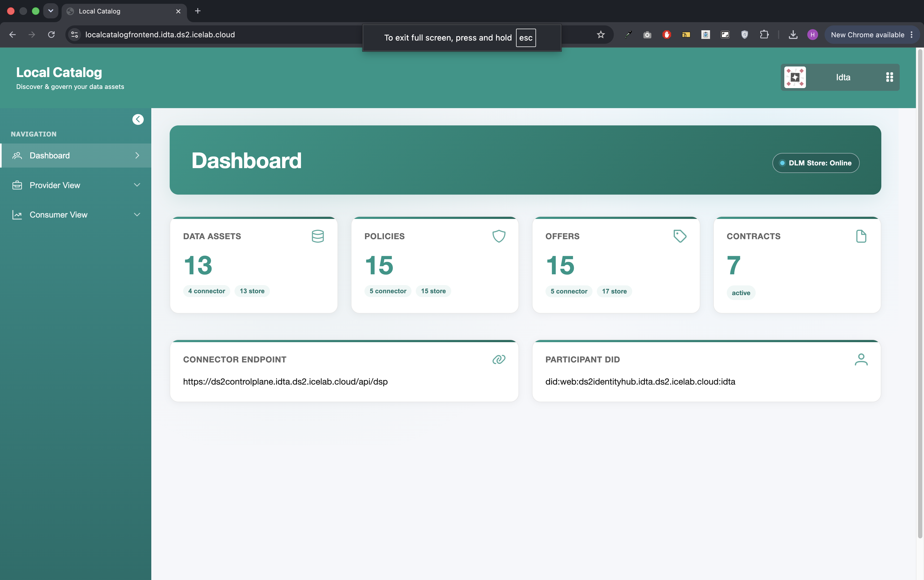Image resolution: width=924 pixels, height=580 pixels.
Task: Click the browser forward arrow
Action: click(32, 35)
